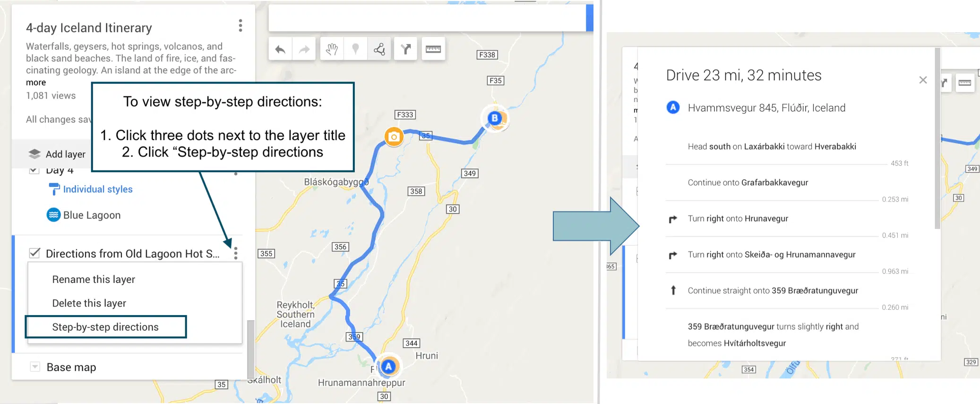The height and width of the screenshot is (404, 980).
Task: Open Individual styles link under Day 4
Action: pos(97,189)
